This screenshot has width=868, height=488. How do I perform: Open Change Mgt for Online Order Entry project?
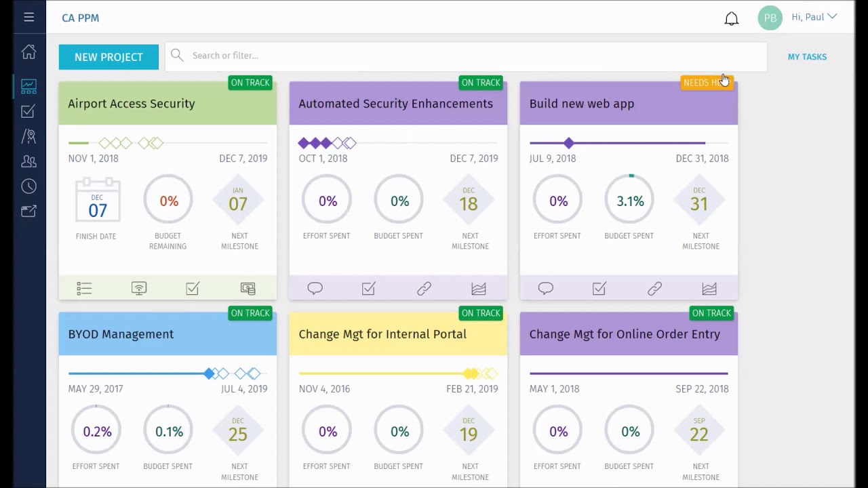coord(625,334)
